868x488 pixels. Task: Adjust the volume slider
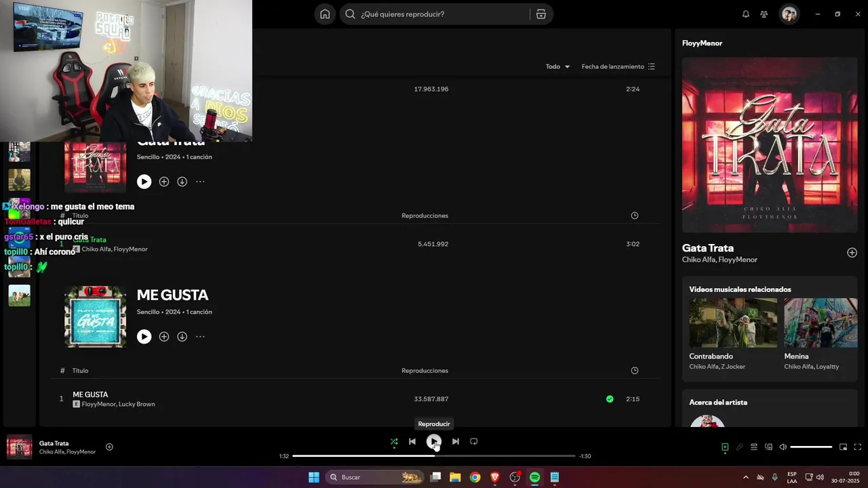pyautogui.click(x=811, y=447)
